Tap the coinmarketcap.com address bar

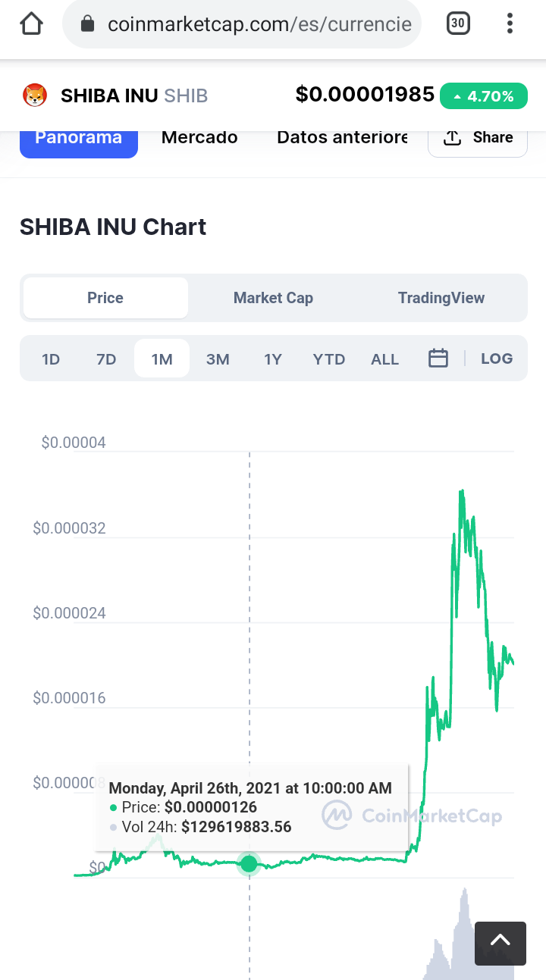(x=258, y=24)
